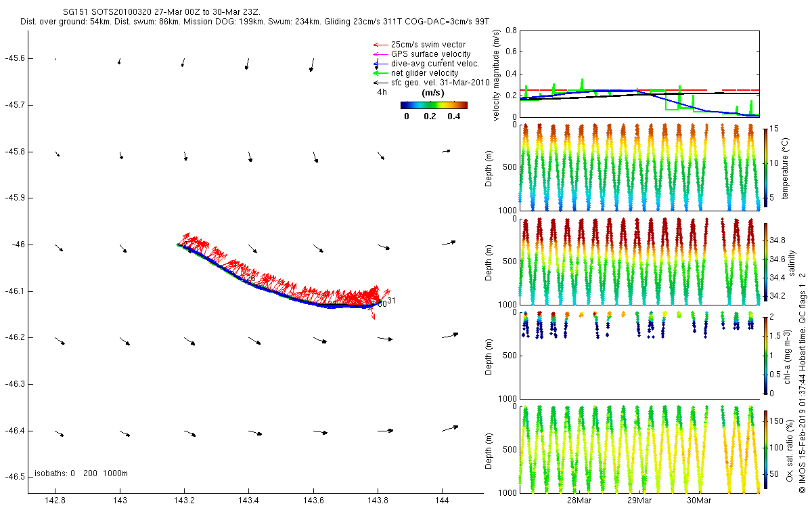
Task: Click the temperature depth-profile plot
Action: [639, 167]
